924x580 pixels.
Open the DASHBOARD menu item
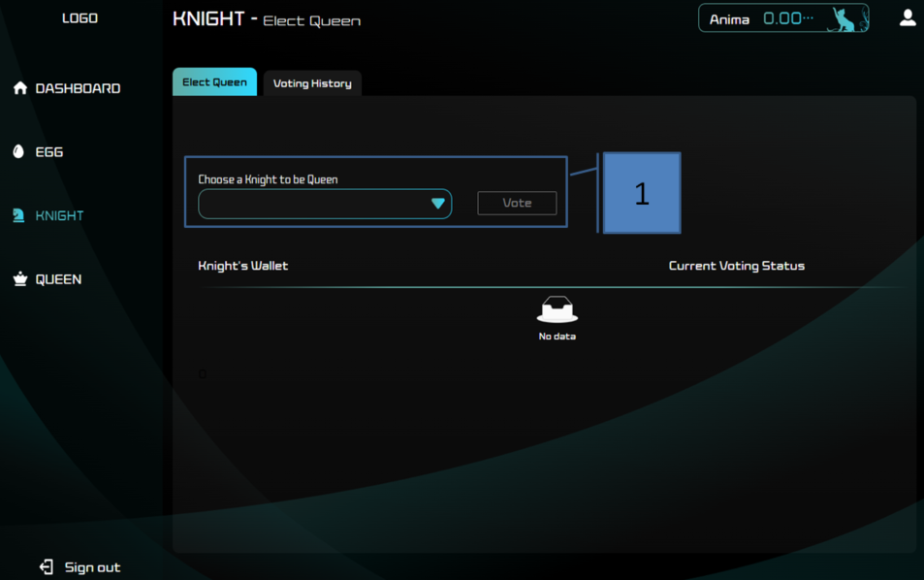coord(78,88)
